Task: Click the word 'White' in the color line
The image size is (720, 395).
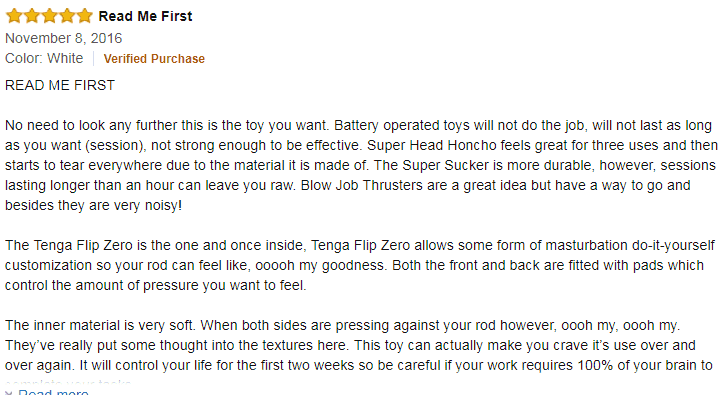Action: pos(65,58)
